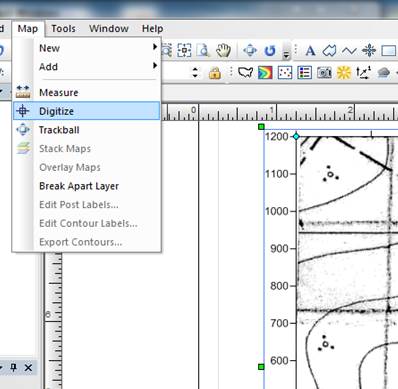The image size is (398, 389).
Task: Choose Digitize from the Map menu
Action: (x=87, y=111)
